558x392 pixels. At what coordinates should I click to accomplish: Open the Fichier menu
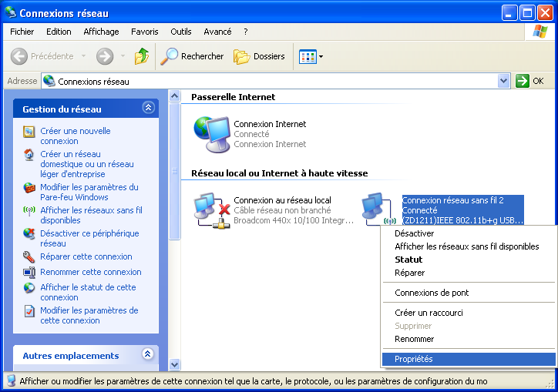(22, 32)
